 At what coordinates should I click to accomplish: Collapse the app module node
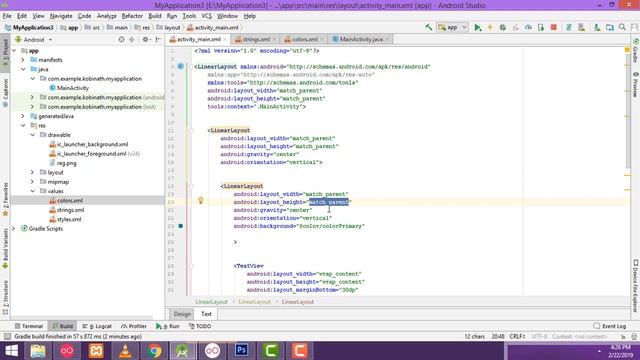pyautogui.click(x=14, y=51)
